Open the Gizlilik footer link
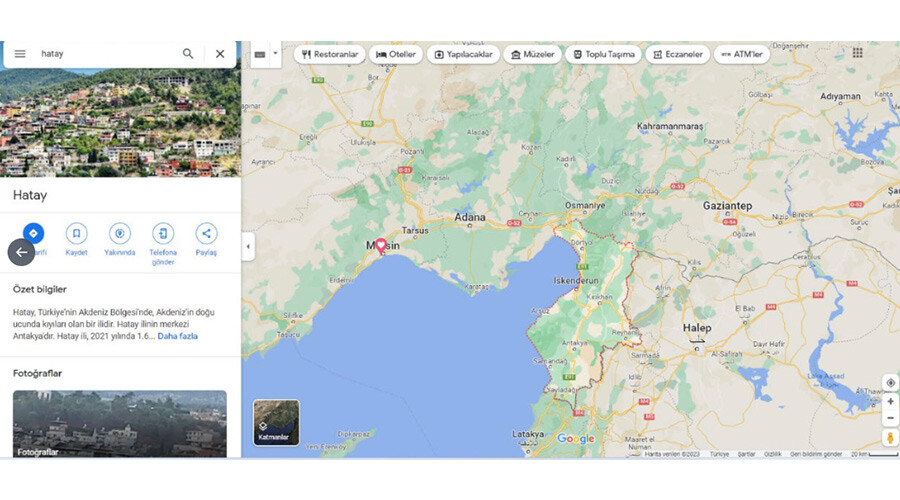The height and width of the screenshot is (500, 900). click(x=773, y=454)
